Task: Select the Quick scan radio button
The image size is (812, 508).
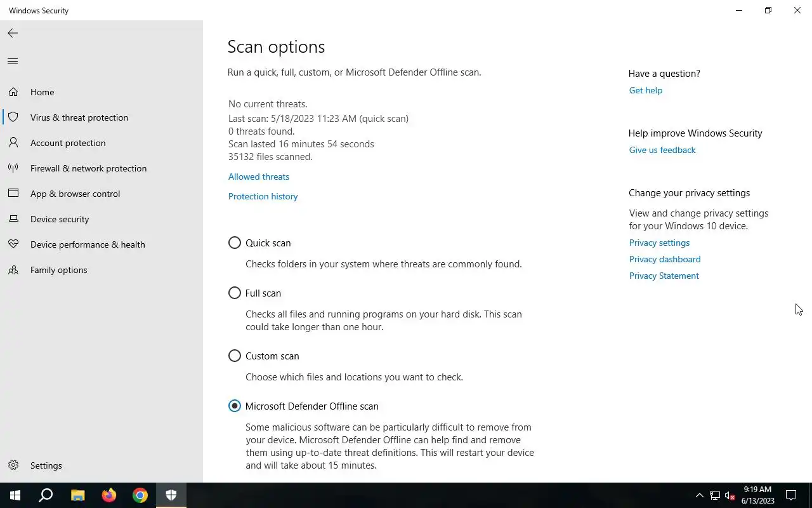Action: (x=235, y=243)
